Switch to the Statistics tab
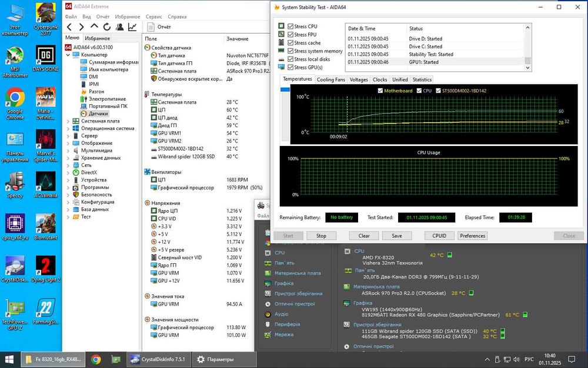 422,79
